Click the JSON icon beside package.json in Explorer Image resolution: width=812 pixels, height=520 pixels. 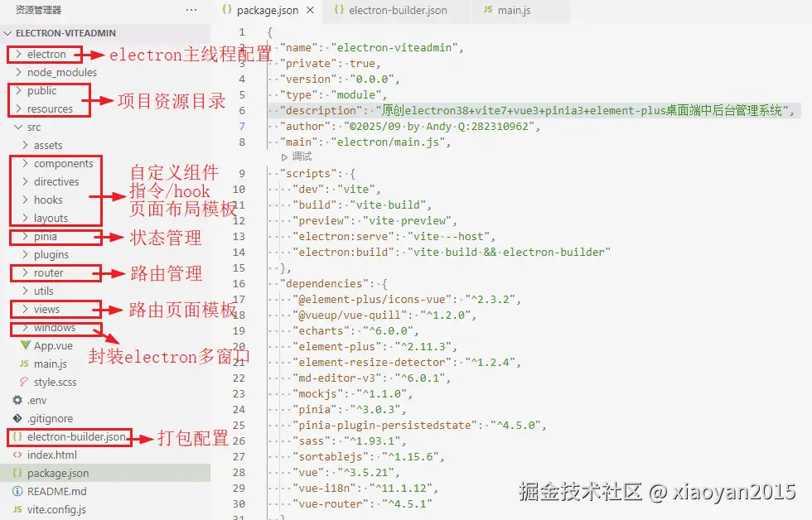pyautogui.click(x=17, y=473)
